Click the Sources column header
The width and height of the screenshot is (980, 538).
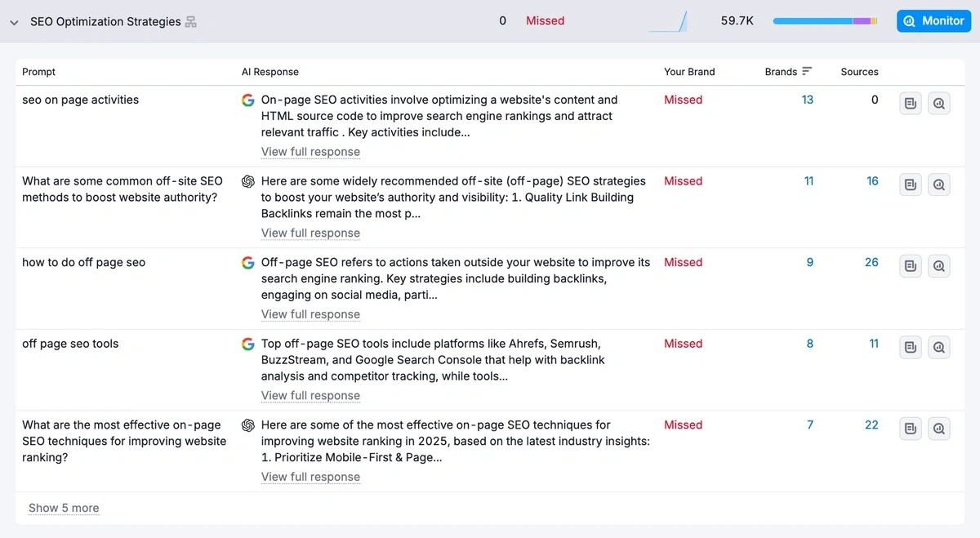859,72
